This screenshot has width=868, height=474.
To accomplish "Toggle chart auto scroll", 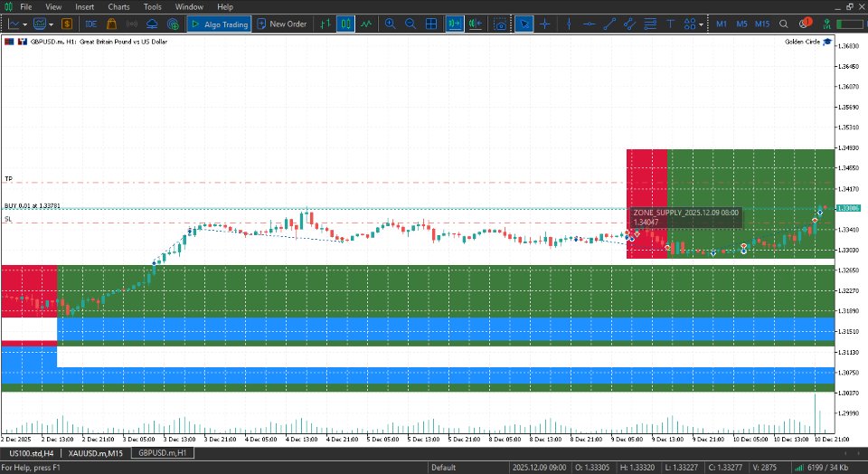I will (455, 24).
